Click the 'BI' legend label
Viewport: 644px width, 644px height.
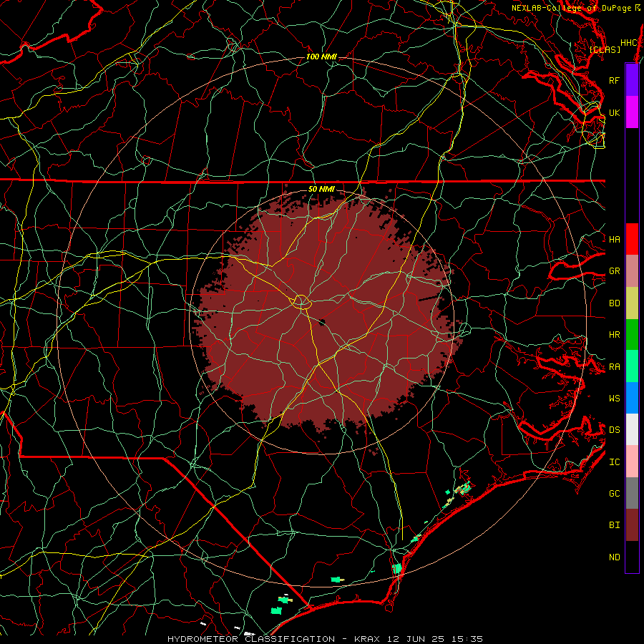click(614, 525)
